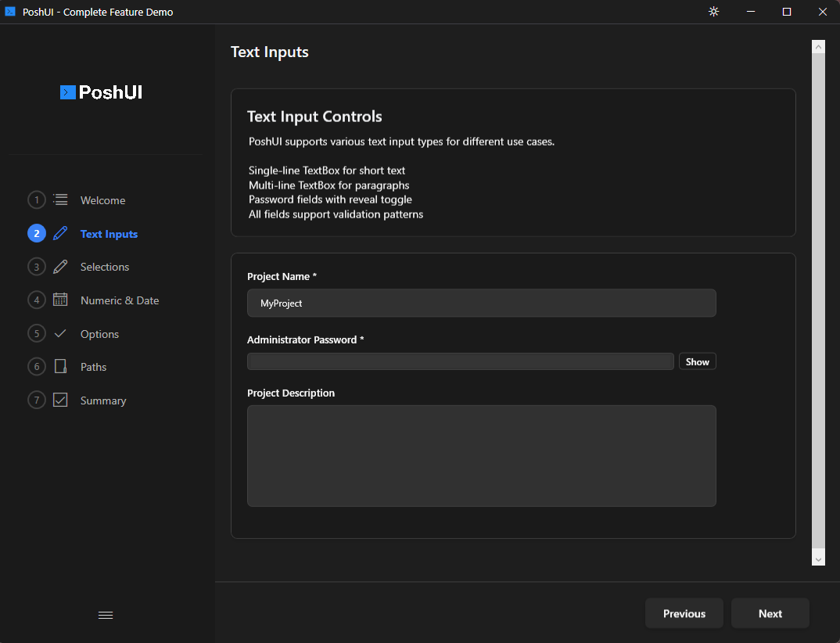Click step number 4 circle

(37, 300)
